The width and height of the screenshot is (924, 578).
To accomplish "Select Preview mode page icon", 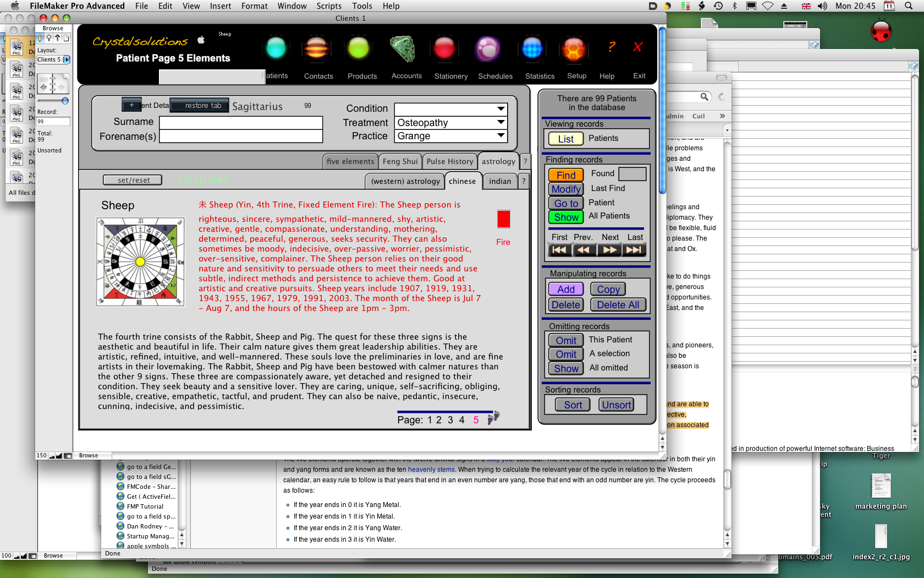I will click(x=66, y=38).
